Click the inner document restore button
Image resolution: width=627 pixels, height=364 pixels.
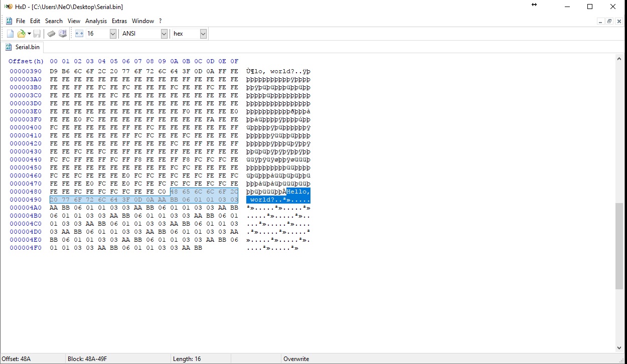click(609, 21)
